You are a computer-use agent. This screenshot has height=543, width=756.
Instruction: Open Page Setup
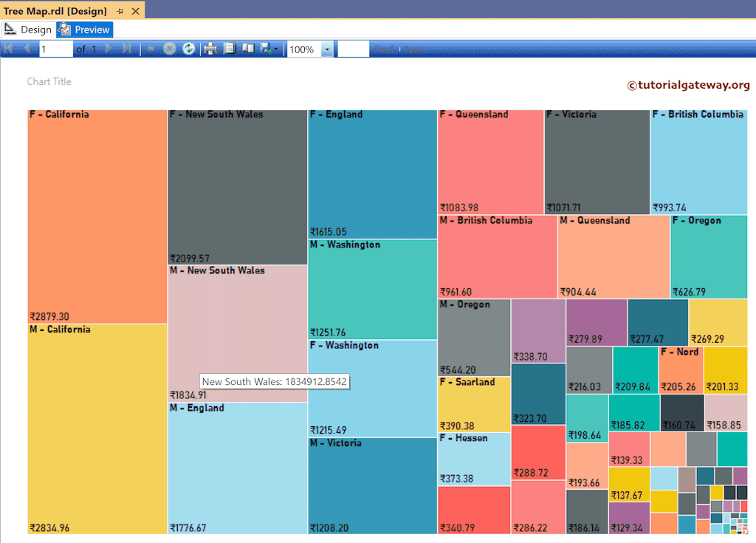(x=249, y=49)
